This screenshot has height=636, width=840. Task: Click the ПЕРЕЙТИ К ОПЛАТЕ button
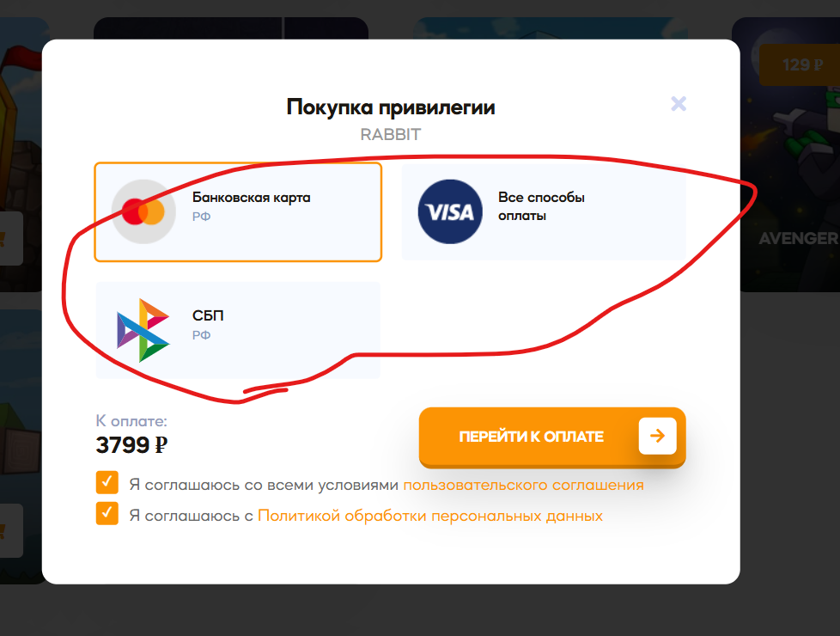tap(552, 437)
